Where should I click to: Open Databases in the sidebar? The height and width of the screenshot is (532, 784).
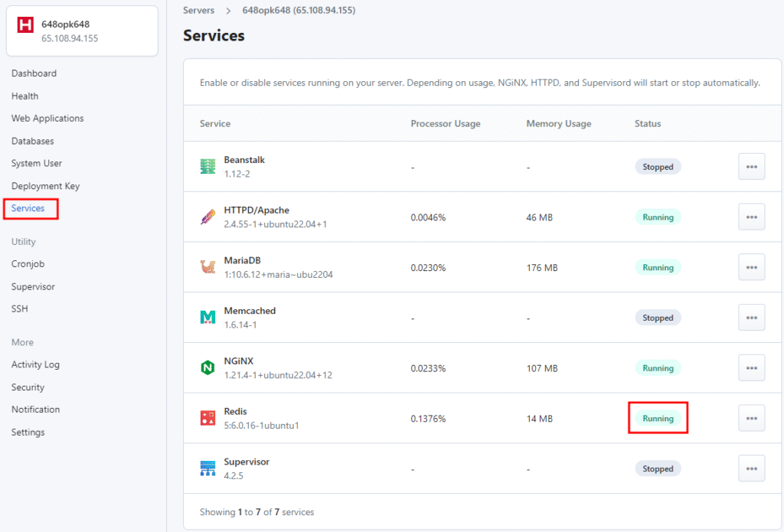(32, 141)
